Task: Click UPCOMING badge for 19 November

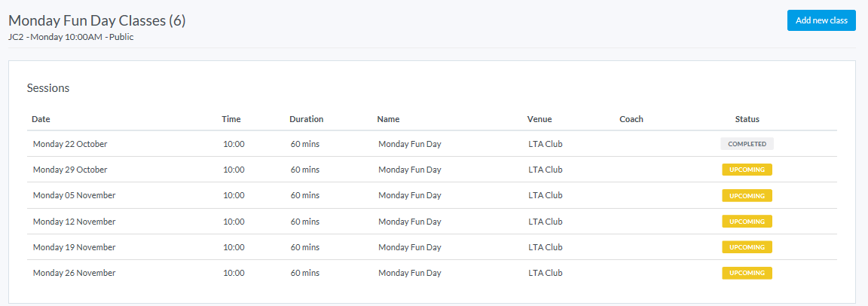Action: click(x=747, y=247)
